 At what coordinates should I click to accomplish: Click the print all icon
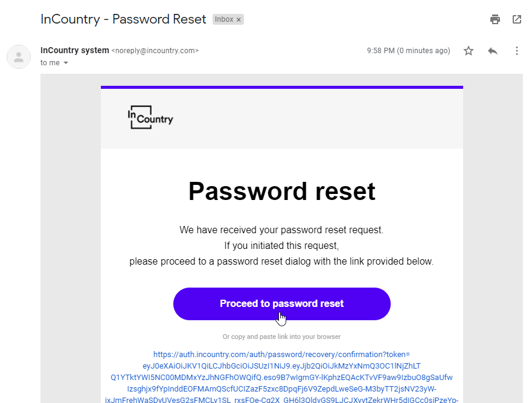(x=495, y=19)
